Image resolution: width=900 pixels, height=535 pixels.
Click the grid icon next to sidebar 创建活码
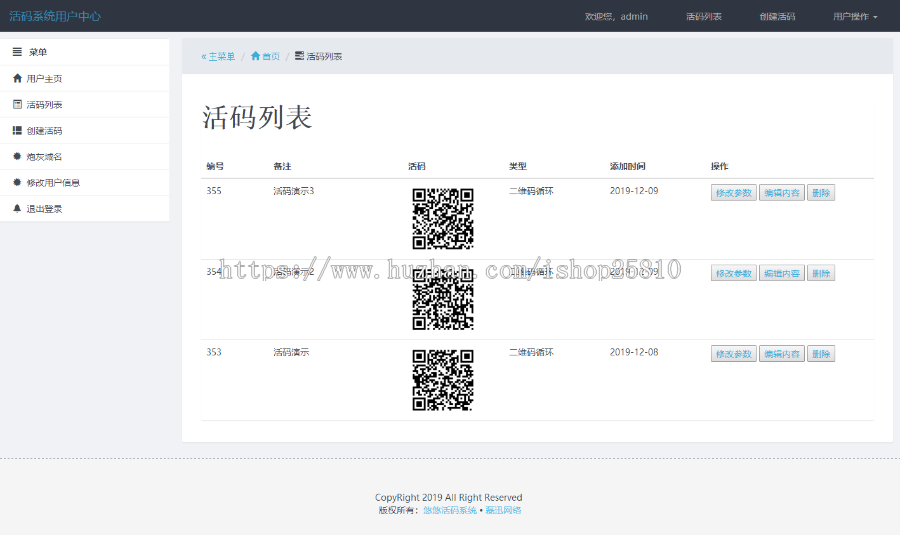click(17, 130)
